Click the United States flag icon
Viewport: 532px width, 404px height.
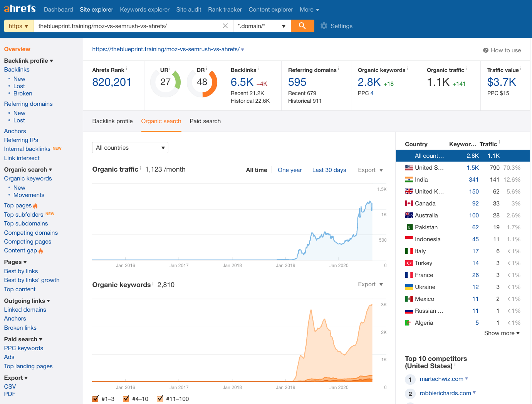tap(409, 168)
